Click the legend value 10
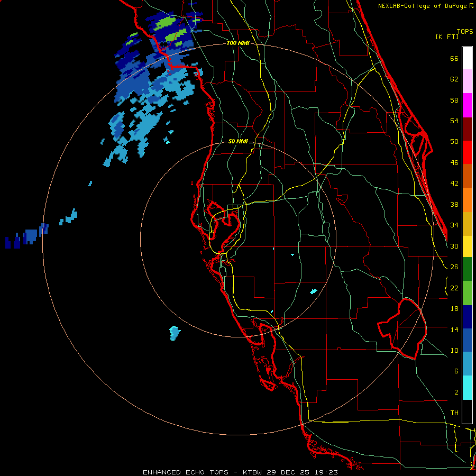Viewport: 476px width, 476px height. (x=454, y=350)
